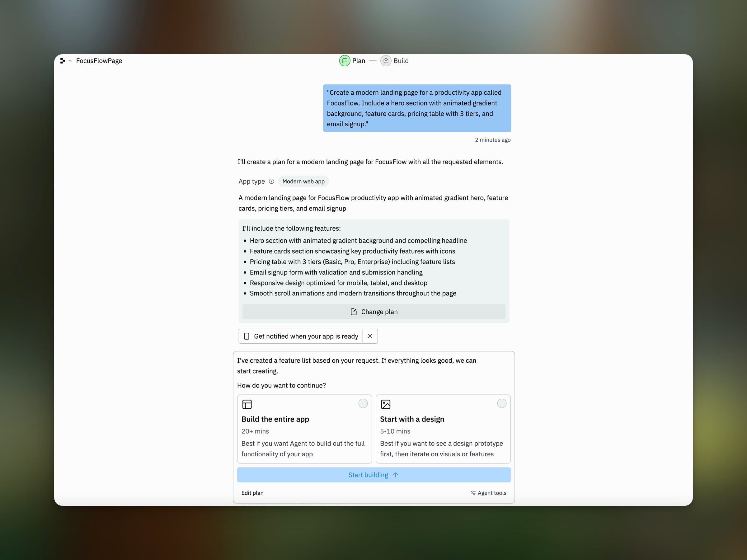The image size is (747, 560).
Task: Click Get notified when your app is ready
Action: click(x=306, y=336)
